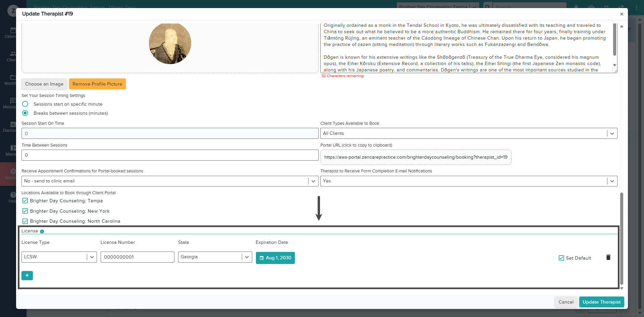Open the Help section in the sidebar
The width and height of the screenshot is (644, 317).
(12, 198)
